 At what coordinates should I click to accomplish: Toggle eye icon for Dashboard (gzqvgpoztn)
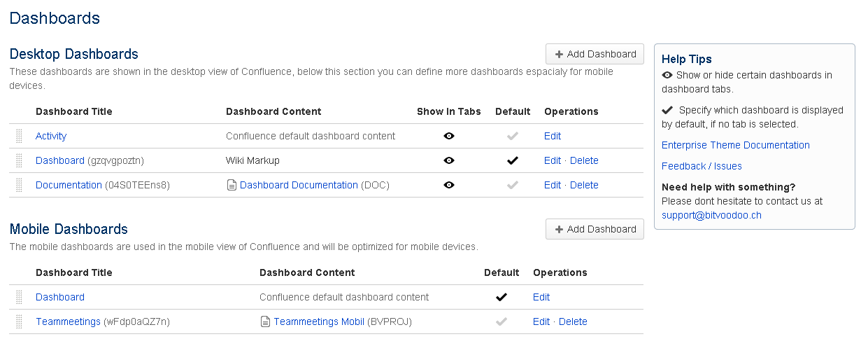click(449, 160)
